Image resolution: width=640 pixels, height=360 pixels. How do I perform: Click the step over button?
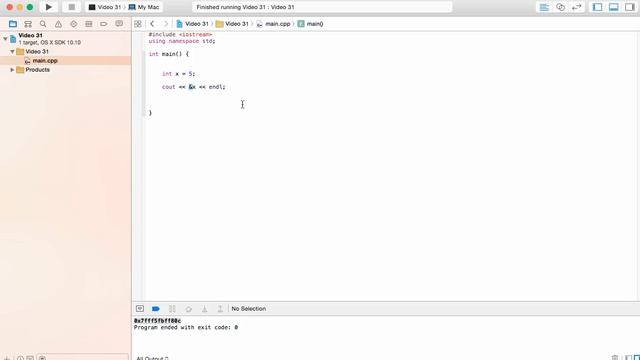point(188,309)
